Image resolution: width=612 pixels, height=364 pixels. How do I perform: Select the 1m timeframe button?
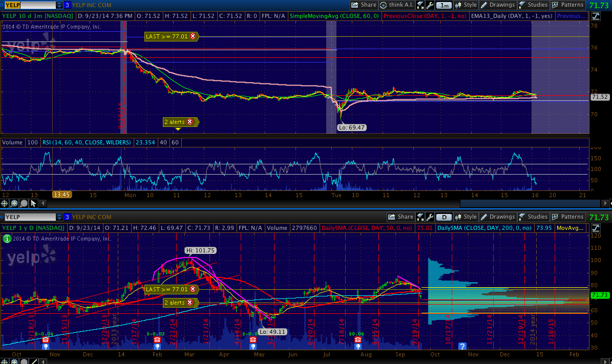click(x=444, y=5)
